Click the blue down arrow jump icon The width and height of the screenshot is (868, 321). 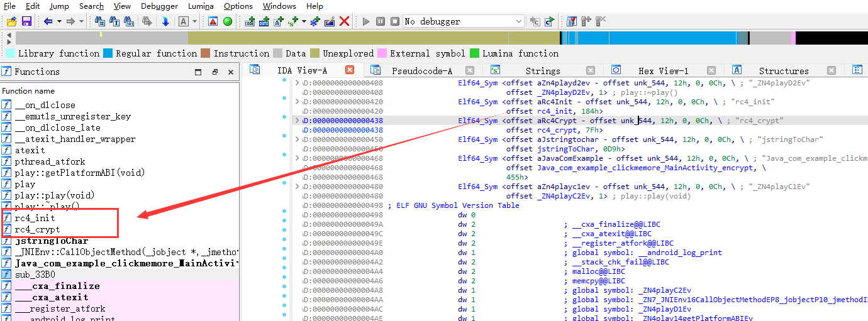(165, 21)
